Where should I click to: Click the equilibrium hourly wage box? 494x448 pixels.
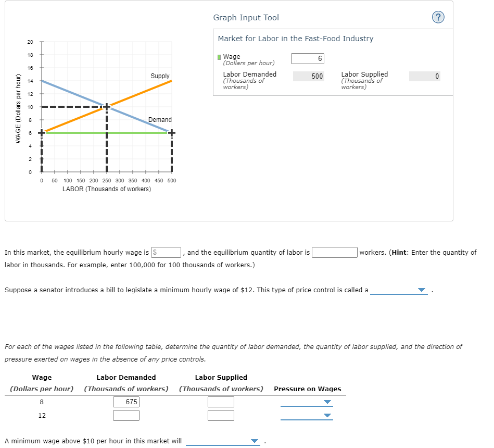pyautogui.click(x=166, y=252)
